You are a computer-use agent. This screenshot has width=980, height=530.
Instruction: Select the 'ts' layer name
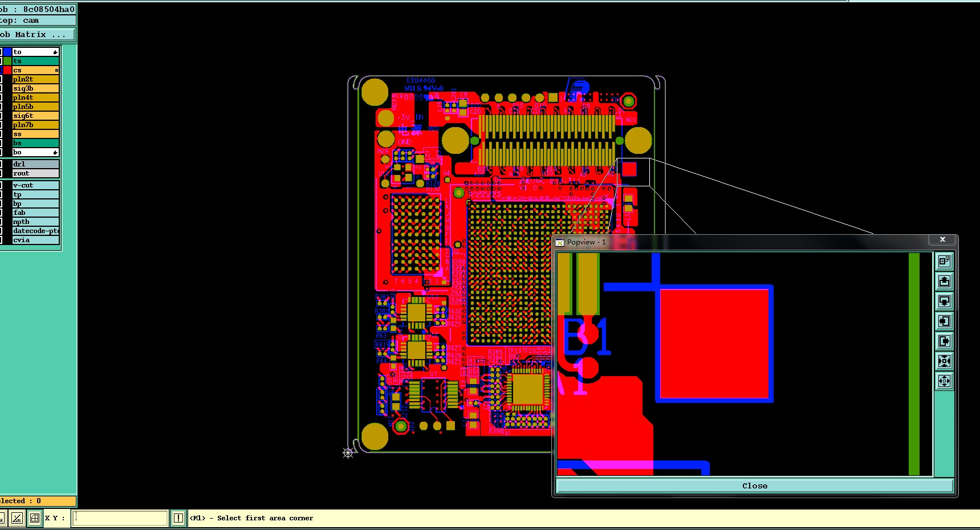point(35,61)
